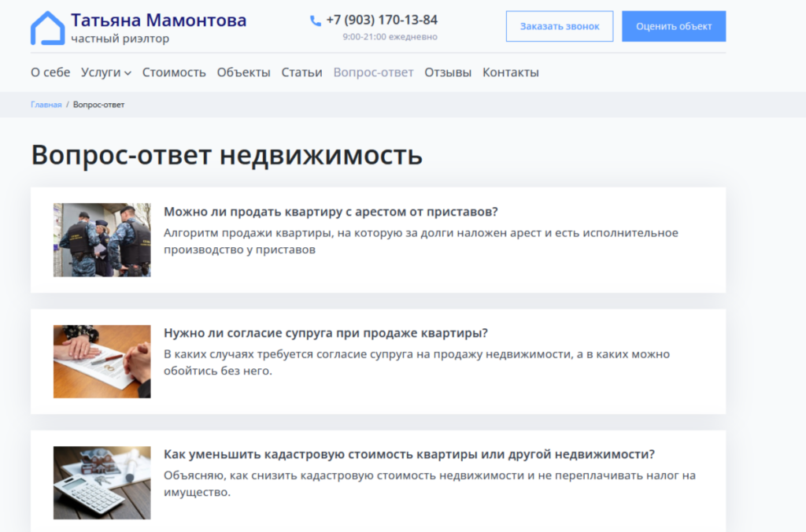This screenshot has width=806, height=532.
Task: Go to the Контакты page
Action: pyautogui.click(x=510, y=72)
